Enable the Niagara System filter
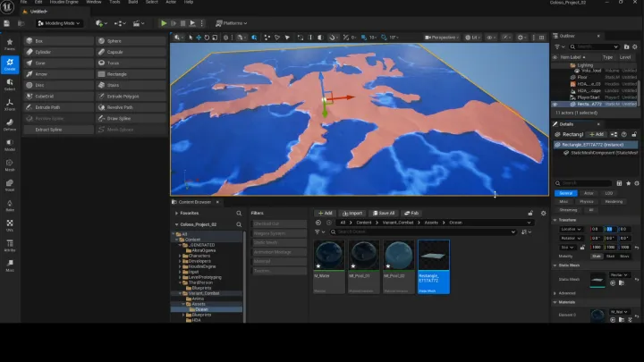The height and width of the screenshot is (362, 644). tap(279, 233)
